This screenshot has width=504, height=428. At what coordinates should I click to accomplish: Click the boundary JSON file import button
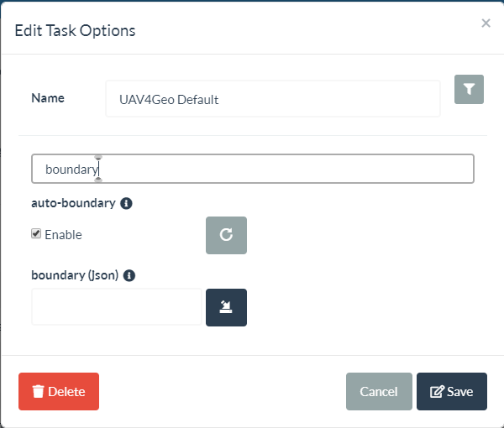click(x=226, y=307)
